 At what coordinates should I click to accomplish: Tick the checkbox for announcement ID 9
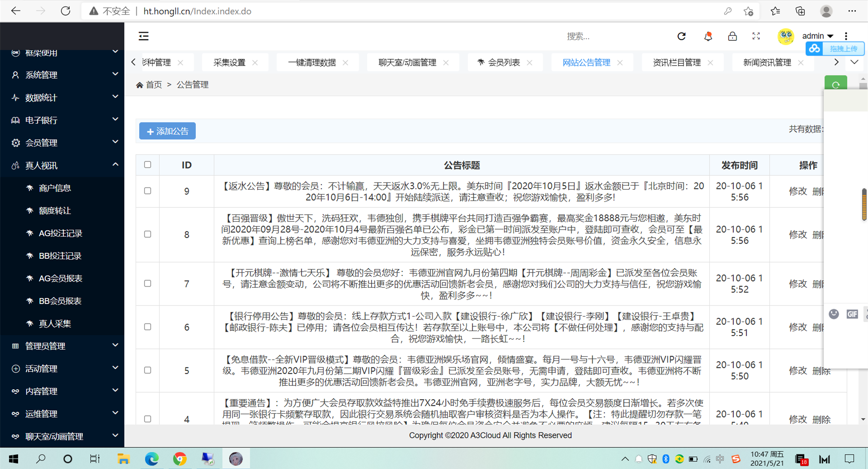click(x=147, y=191)
